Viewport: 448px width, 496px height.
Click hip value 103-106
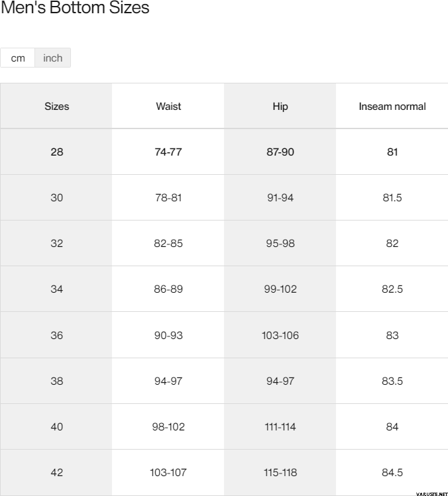(280, 335)
